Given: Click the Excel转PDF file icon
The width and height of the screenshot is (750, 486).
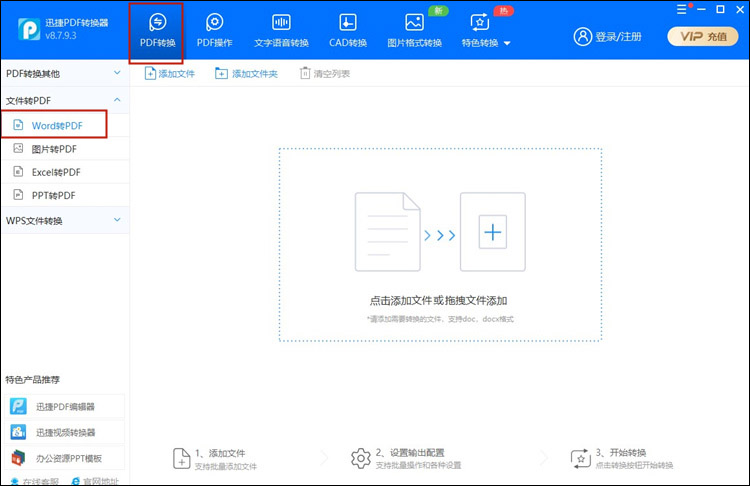Looking at the screenshot, I should (18, 171).
